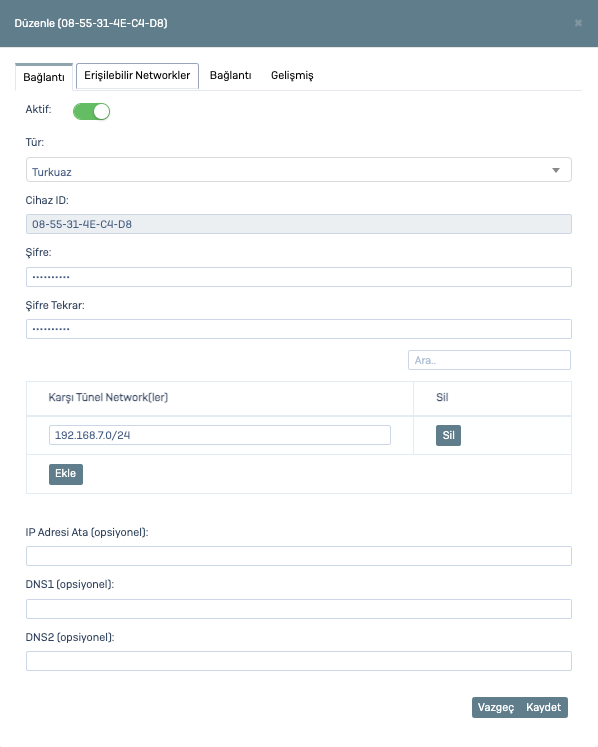Open the Gelişmiş tab

point(292,76)
